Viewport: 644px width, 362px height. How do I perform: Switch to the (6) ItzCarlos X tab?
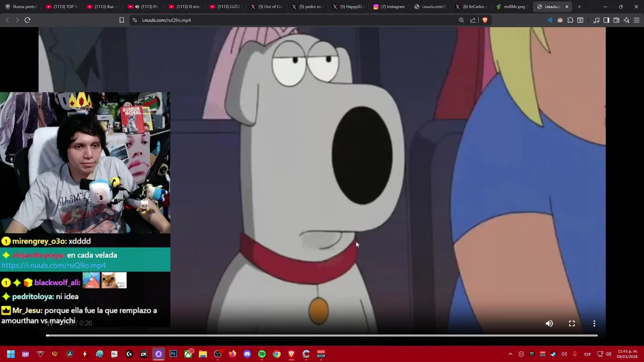point(471,7)
